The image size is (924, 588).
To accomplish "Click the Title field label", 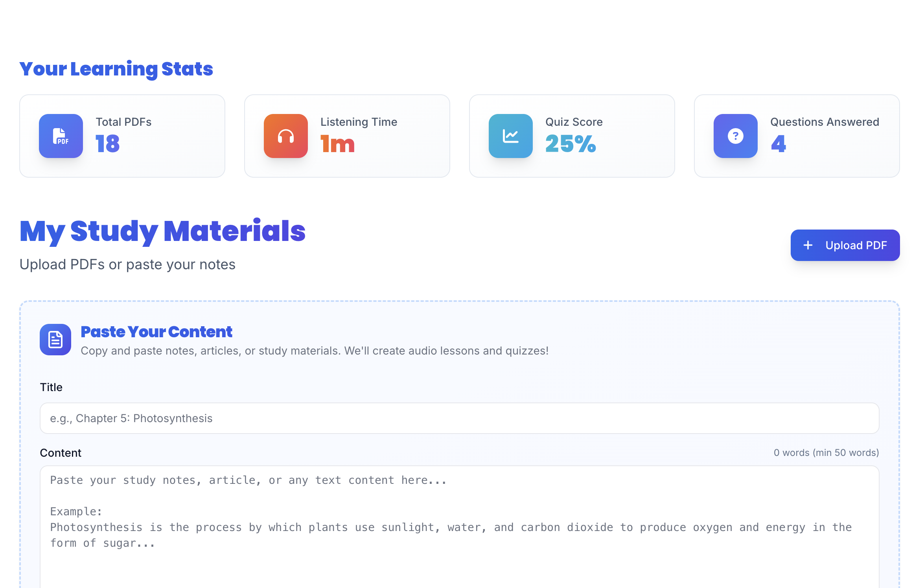I will (x=51, y=387).
